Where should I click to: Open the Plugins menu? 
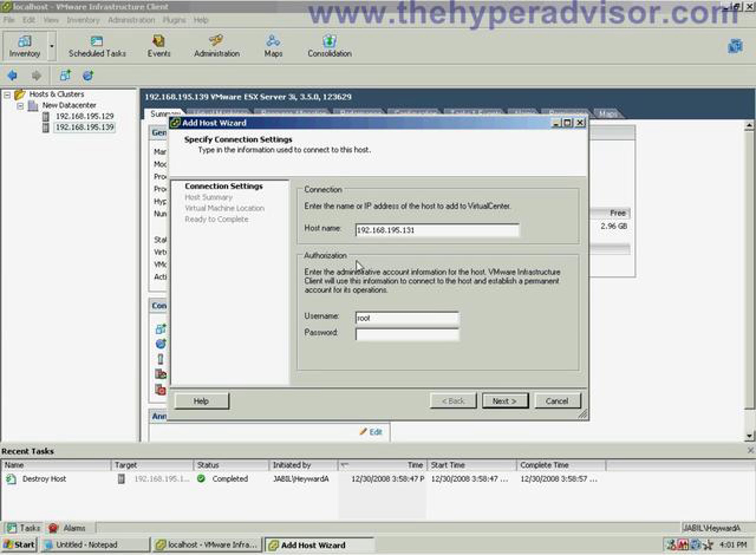pos(174,20)
